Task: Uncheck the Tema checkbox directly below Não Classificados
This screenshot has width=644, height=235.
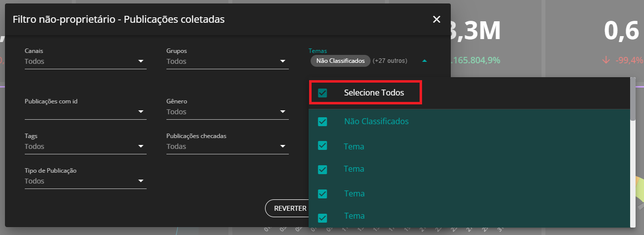Action: [x=322, y=145]
